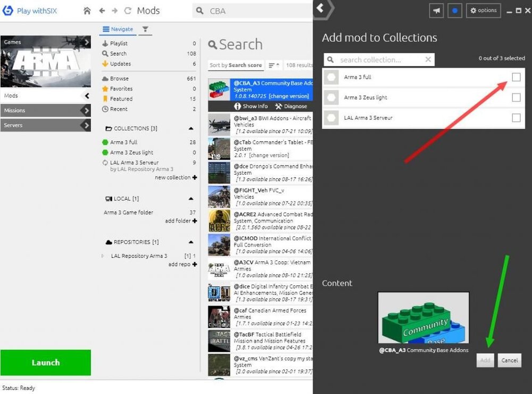Cancel adding mod to collections
The image size is (532, 394).
(x=509, y=360)
